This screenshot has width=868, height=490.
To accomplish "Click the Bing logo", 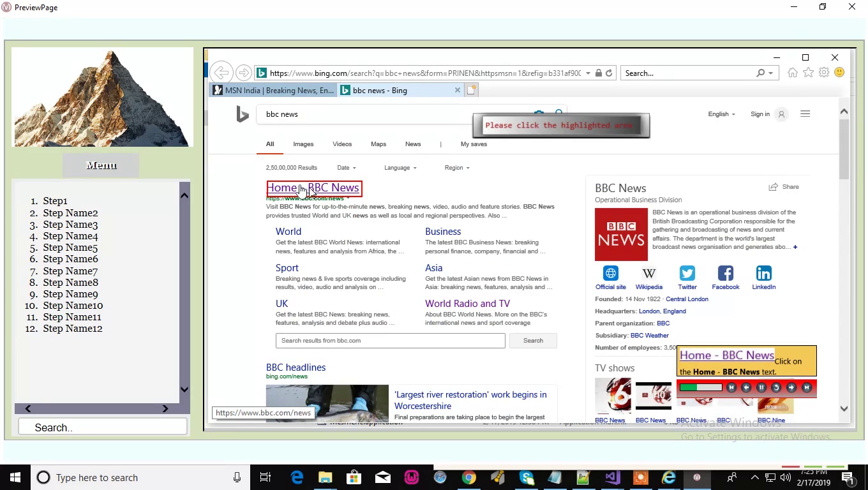I will click(x=242, y=114).
